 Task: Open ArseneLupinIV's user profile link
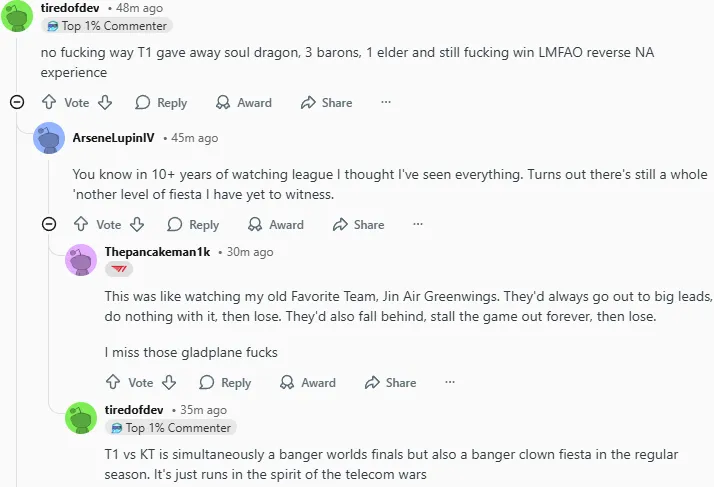(x=115, y=138)
